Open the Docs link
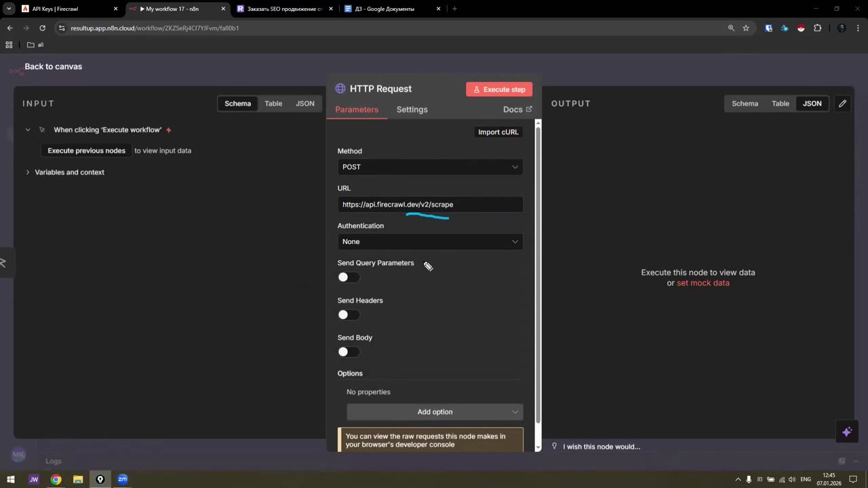 (x=517, y=110)
